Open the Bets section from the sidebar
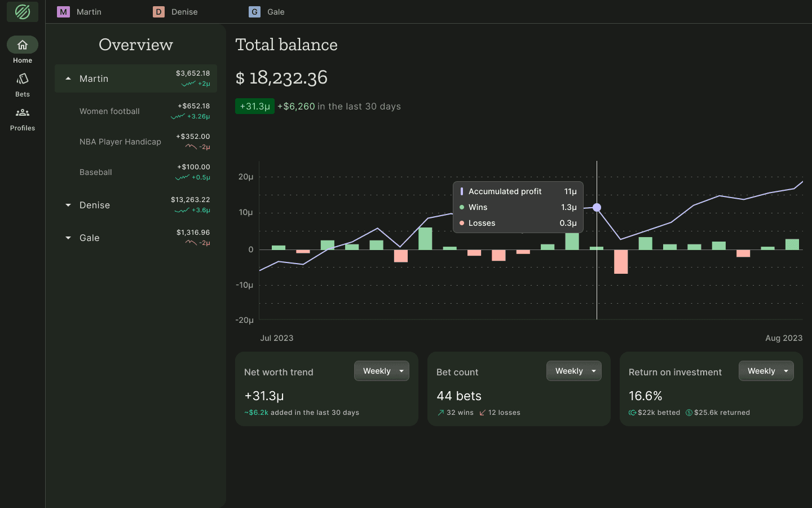812x508 pixels. click(x=22, y=79)
